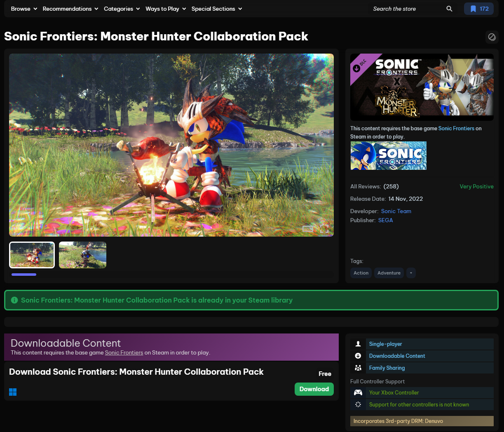Viewport: 504px width, 432px height.
Task: Click the theater mode icon on the screenshot
Action: pos(308,229)
